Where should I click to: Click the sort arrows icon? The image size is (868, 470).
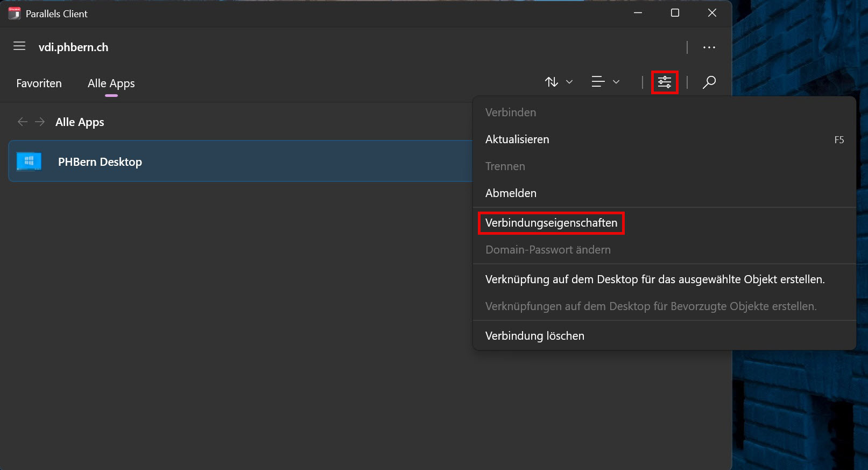coord(552,82)
